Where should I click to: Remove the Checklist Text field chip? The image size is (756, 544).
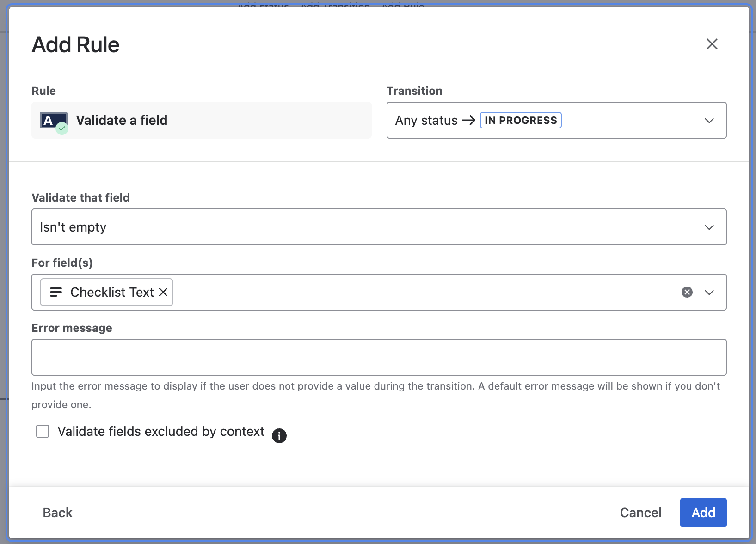[x=163, y=292]
